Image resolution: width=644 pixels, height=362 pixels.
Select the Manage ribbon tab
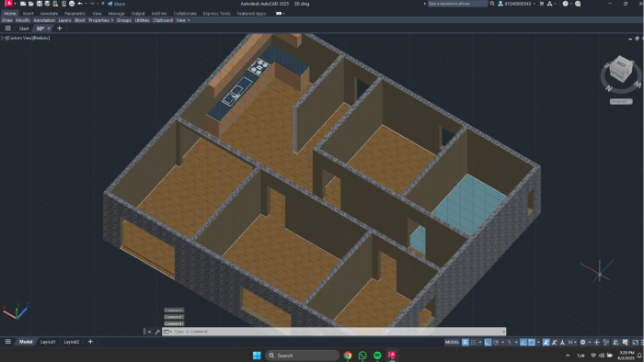pos(116,14)
